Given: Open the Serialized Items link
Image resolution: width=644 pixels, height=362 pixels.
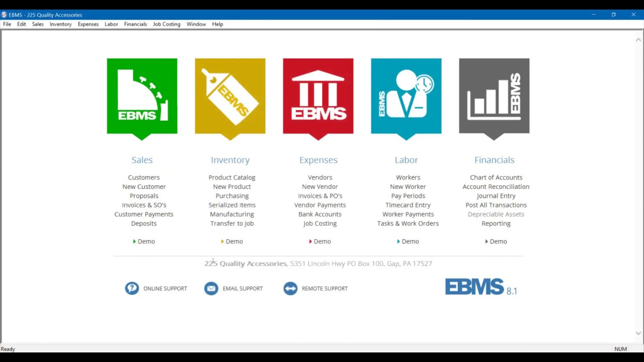Looking at the screenshot, I should [232, 205].
